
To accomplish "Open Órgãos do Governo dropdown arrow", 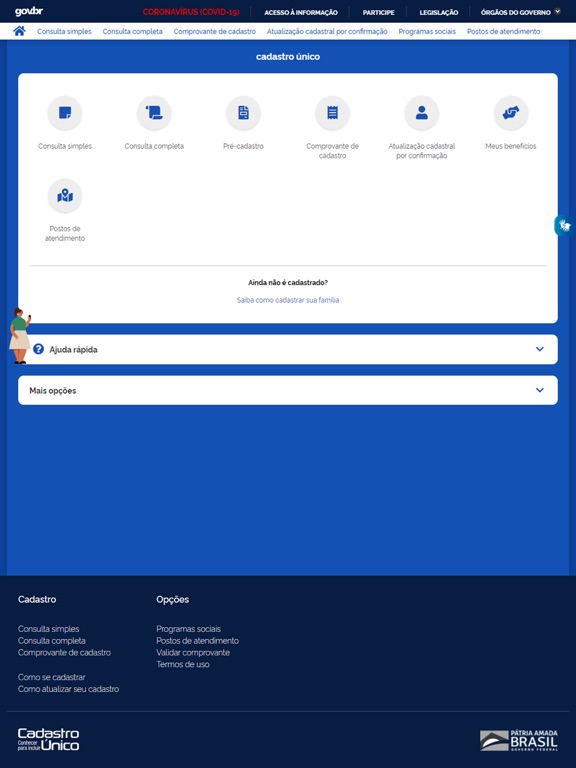I will point(557,12).
